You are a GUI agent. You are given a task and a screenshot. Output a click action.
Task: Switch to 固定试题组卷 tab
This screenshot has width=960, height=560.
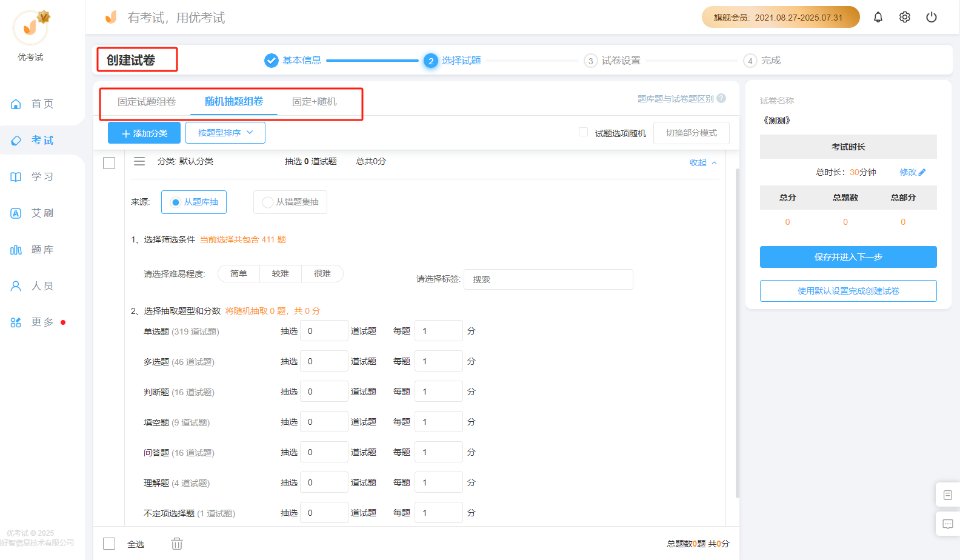tap(147, 102)
